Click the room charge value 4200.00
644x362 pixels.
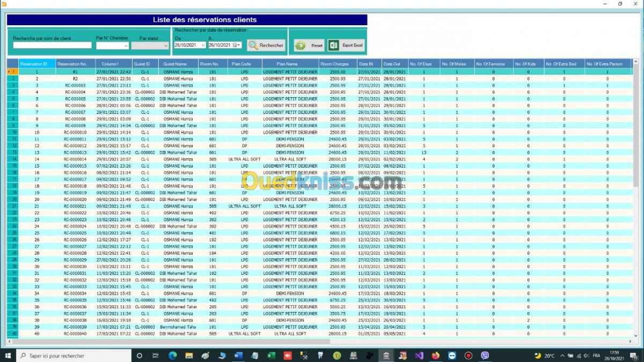pos(337,253)
